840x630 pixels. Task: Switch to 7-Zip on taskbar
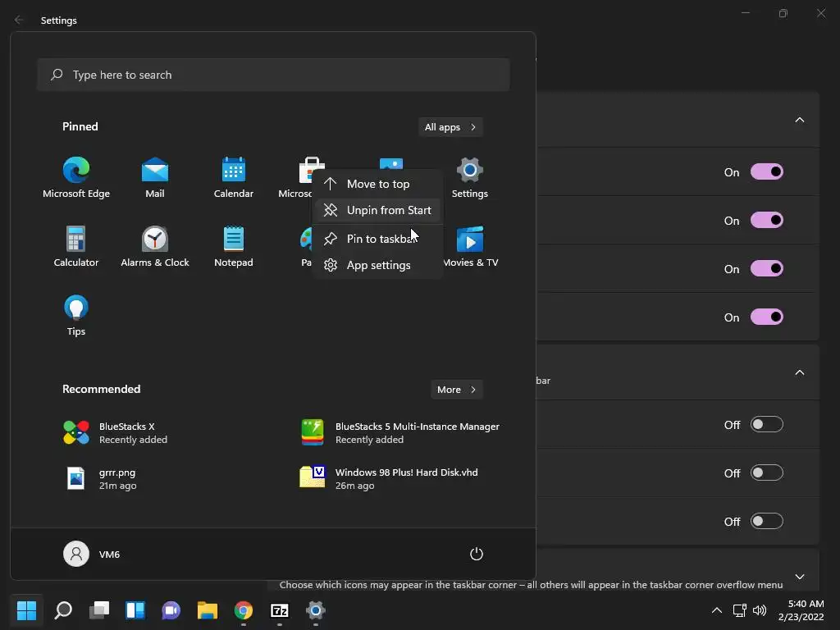(280, 610)
